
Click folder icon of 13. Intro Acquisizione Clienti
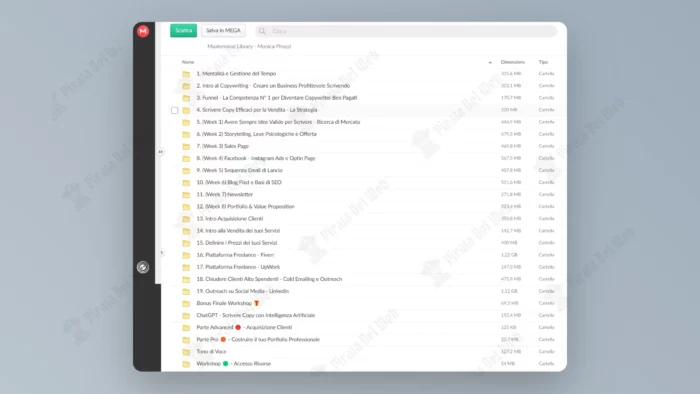tap(186, 219)
